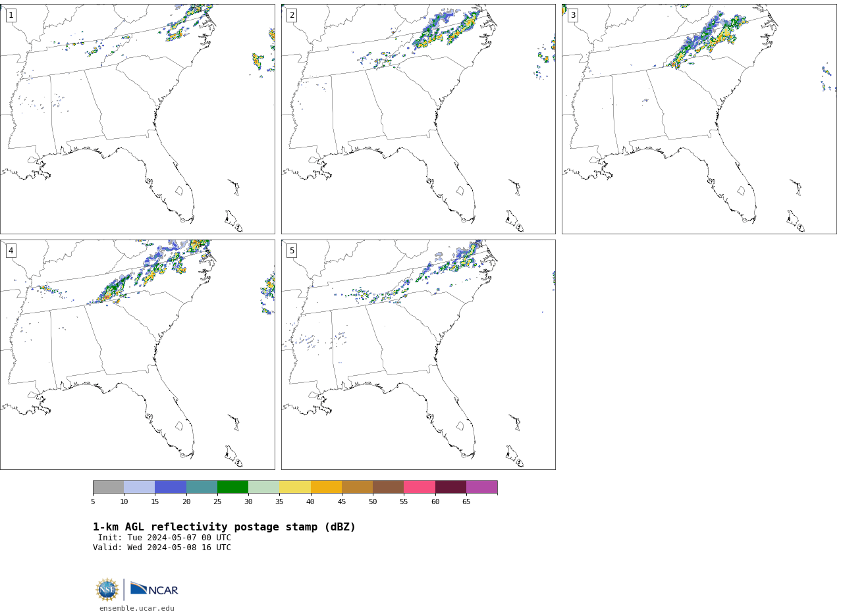Click the panel number label 3
The image size is (843, 616).
[572, 15]
